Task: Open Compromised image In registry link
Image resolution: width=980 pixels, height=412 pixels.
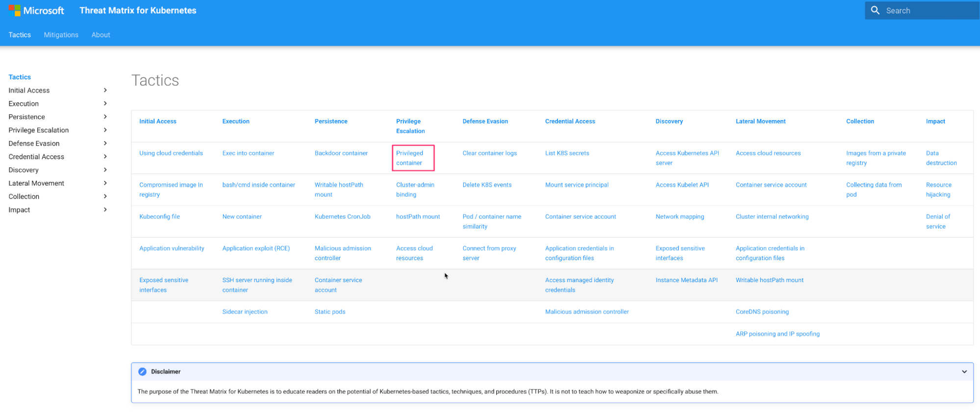Action: point(171,190)
